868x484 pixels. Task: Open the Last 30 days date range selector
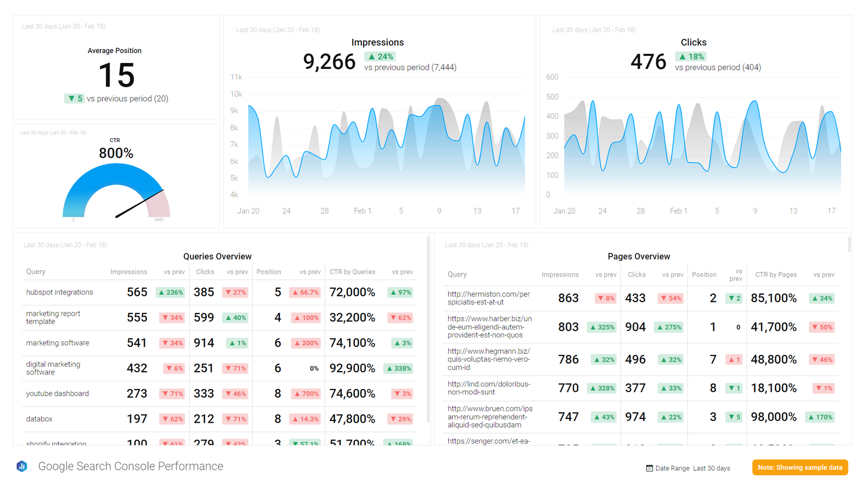click(x=711, y=468)
